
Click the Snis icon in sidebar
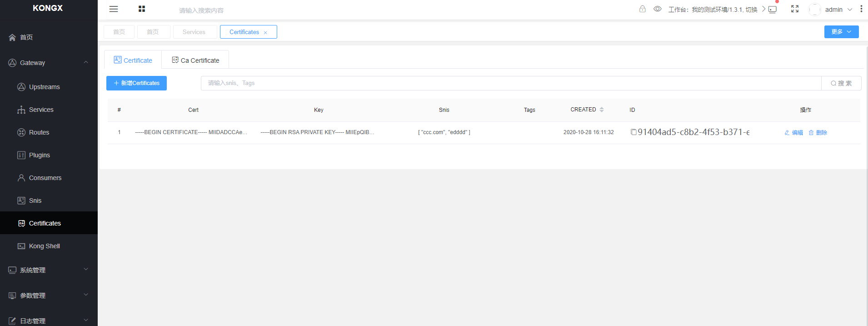21,201
